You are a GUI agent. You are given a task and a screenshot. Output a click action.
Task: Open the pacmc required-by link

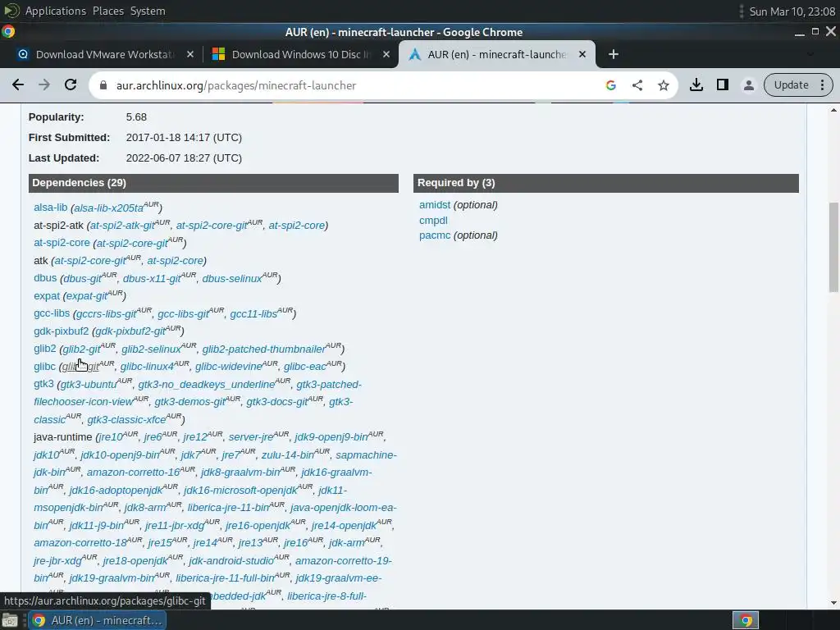(x=435, y=235)
